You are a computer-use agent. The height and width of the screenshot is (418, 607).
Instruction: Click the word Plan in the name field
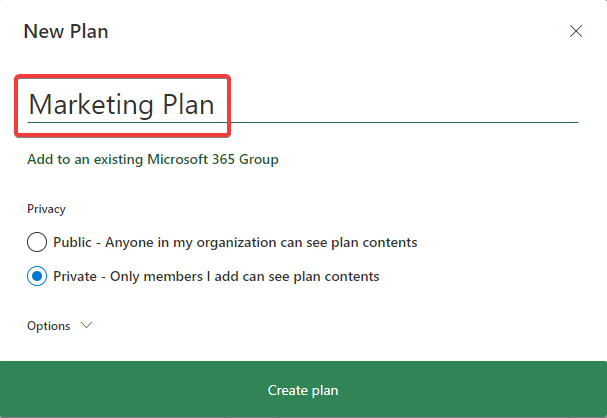(x=187, y=104)
